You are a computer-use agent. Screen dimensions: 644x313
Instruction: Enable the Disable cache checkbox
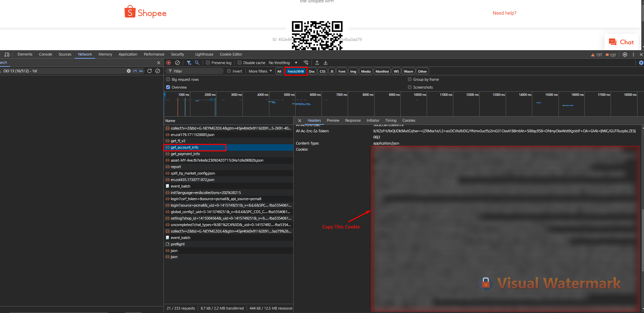[240, 63]
